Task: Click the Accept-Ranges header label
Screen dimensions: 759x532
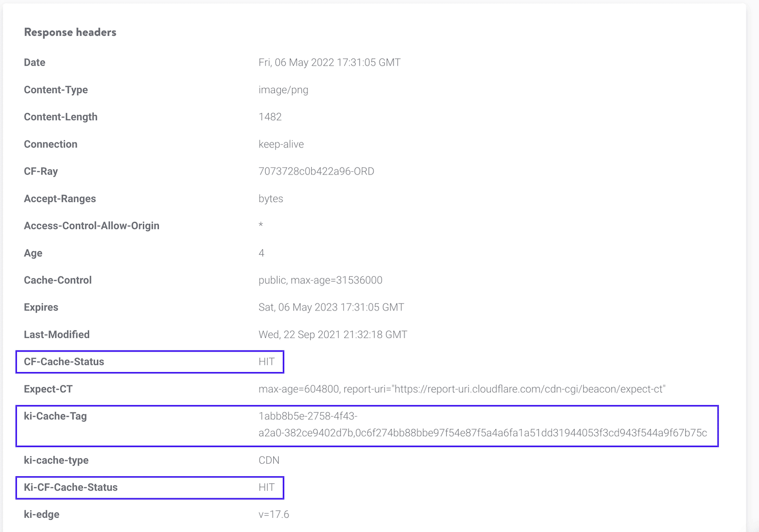Action: point(60,198)
